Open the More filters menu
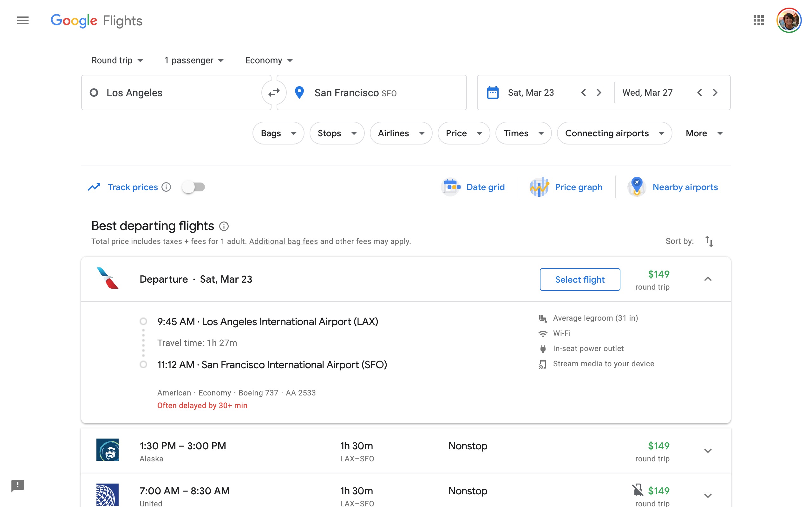The height and width of the screenshot is (507, 812). click(x=704, y=133)
